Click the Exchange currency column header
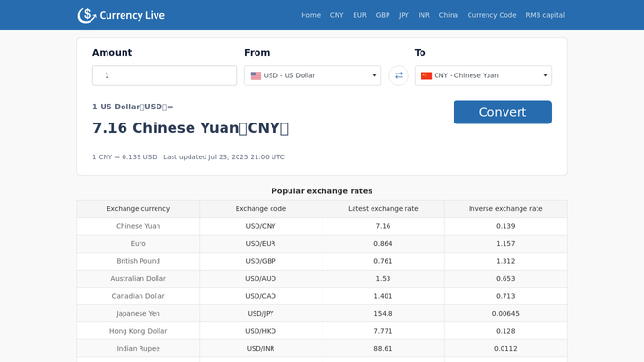 138,209
